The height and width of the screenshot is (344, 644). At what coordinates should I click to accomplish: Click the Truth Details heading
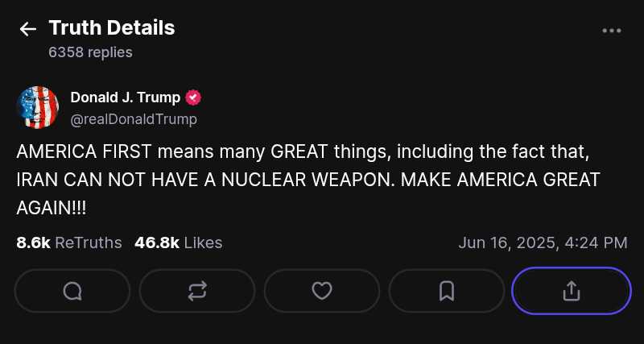(x=111, y=28)
